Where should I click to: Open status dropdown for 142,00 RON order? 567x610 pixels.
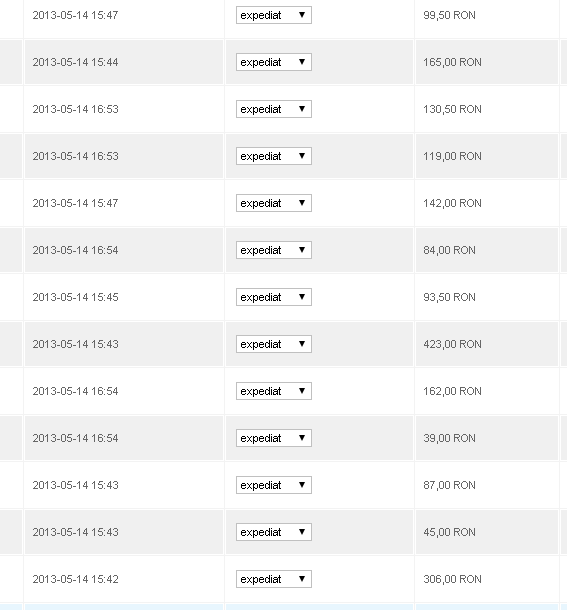(x=274, y=203)
